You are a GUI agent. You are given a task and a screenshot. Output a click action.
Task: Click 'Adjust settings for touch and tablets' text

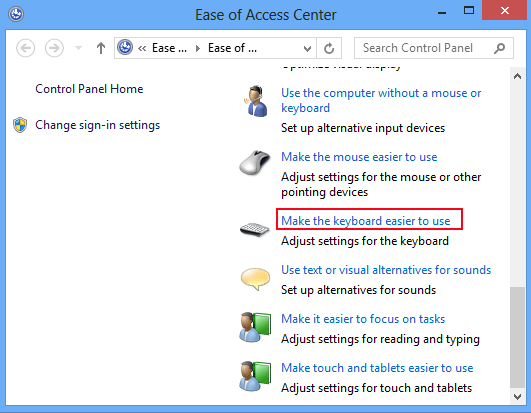pos(376,388)
